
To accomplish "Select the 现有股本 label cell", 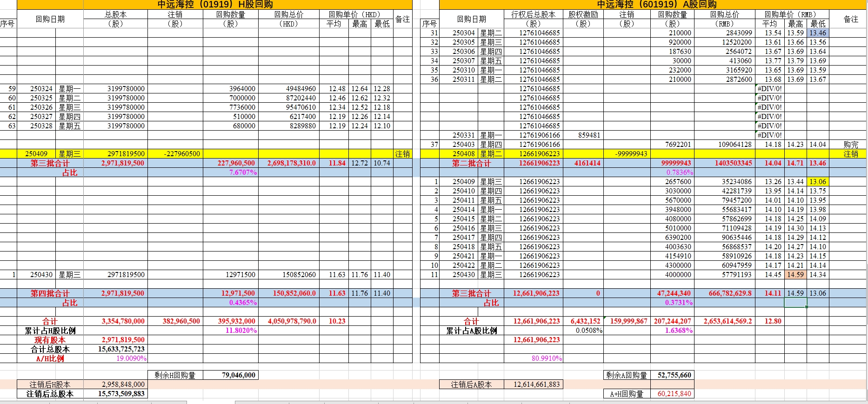I will click(50, 340).
